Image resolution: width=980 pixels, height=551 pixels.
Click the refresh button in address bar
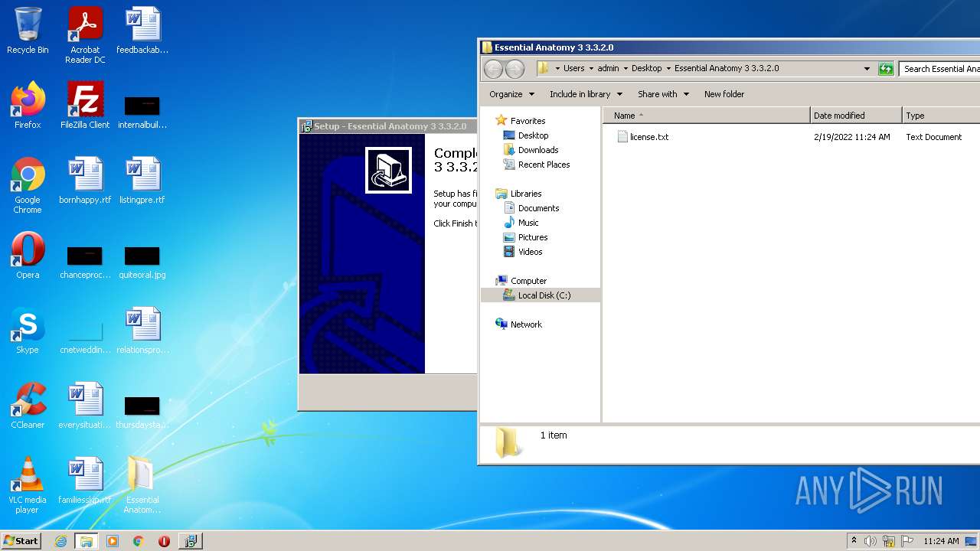point(886,69)
